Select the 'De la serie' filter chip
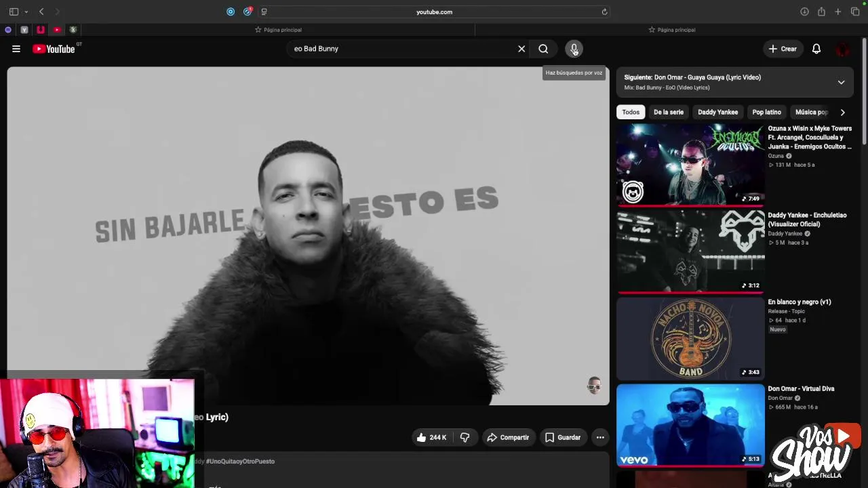This screenshot has width=868, height=488. pyautogui.click(x=669, y=112)
